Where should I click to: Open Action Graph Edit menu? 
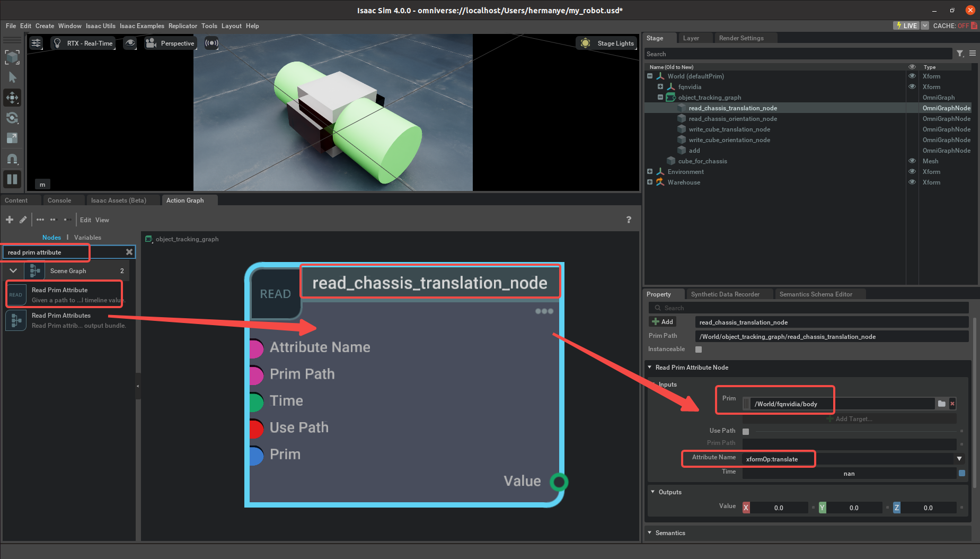pyautogui.click(x=85, y=220)
